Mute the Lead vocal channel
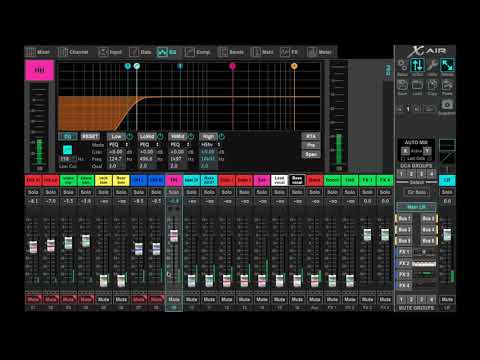480x360 pixels. (x=279, y=299)
